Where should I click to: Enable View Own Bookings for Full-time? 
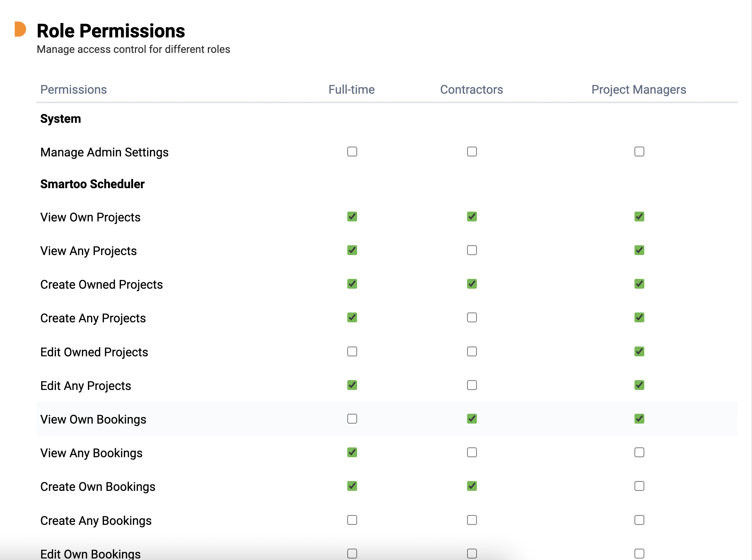(x=352, y=419)
